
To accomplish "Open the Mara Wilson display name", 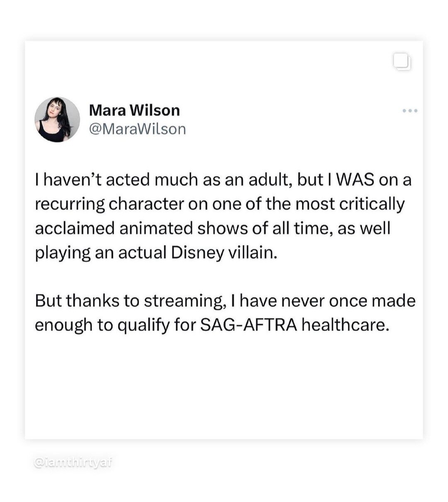I will pyautogui.click(x=134, y=110).
